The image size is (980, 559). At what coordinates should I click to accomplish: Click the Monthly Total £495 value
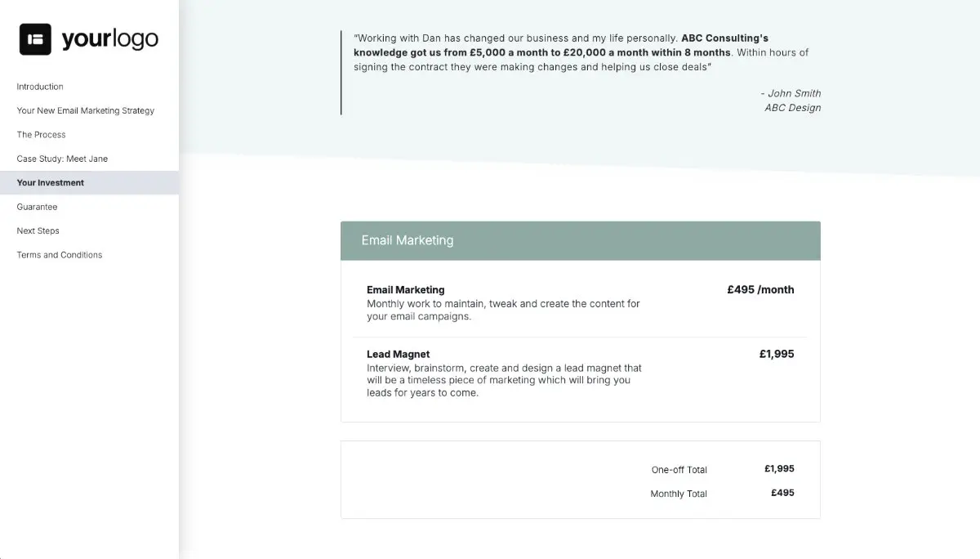tap(782, 492)
